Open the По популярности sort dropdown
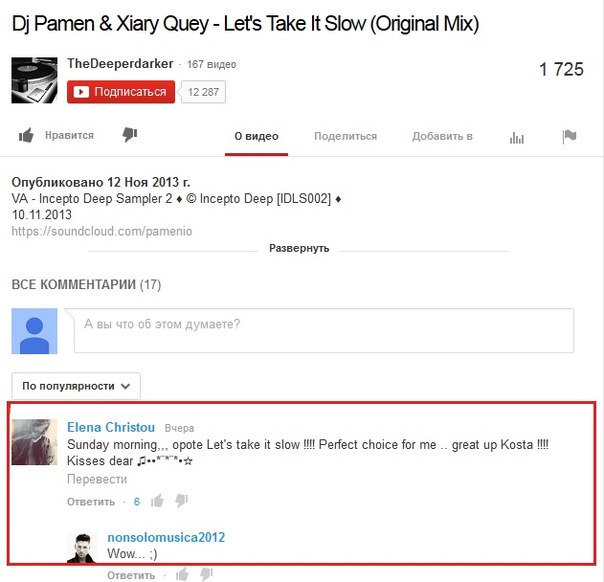 pos(76,386)
